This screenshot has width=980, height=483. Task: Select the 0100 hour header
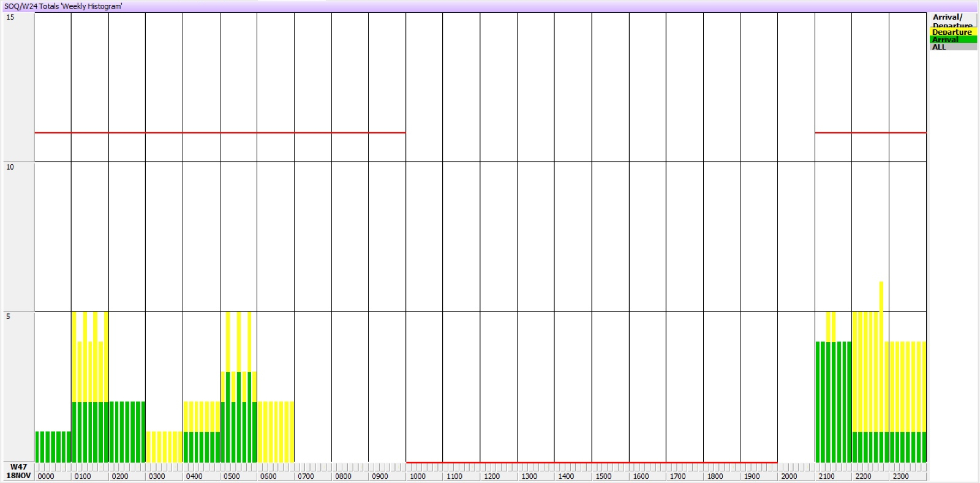click(x=83, y=476)
